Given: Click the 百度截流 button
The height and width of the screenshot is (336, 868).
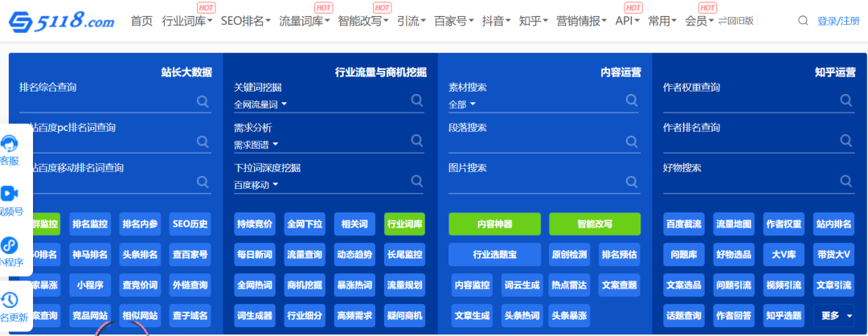Looking at the screenshot, I should [684, 224].
